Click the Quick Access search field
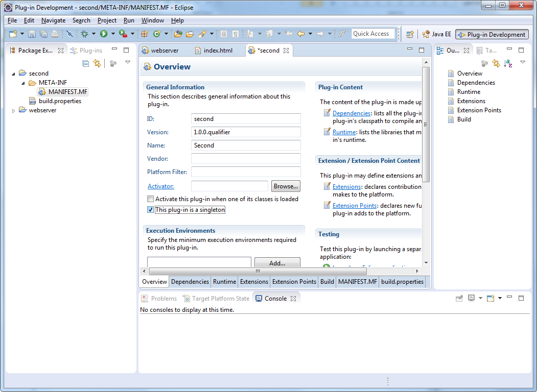The width and height of the screenshot is (537, 392). click(x=373, y=34)
